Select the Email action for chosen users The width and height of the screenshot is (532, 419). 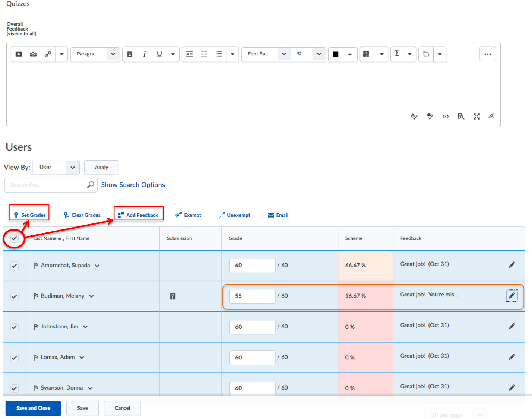[x=278, y=215]
